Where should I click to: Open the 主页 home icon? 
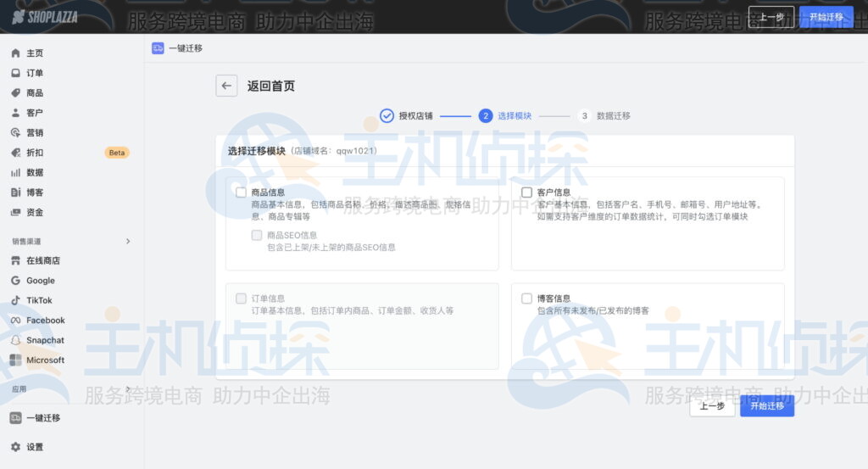coord(15,53)
